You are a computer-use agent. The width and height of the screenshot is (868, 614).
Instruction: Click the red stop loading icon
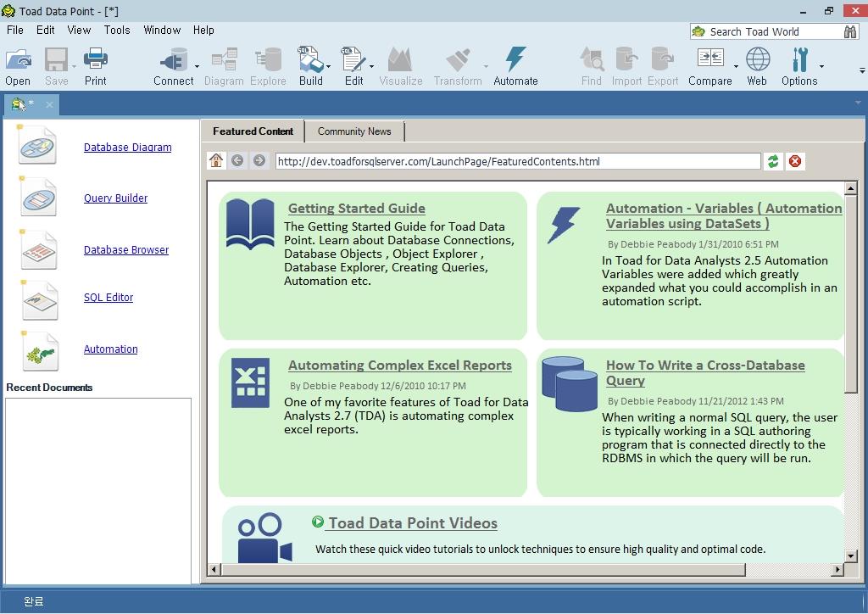coord(795,161)
